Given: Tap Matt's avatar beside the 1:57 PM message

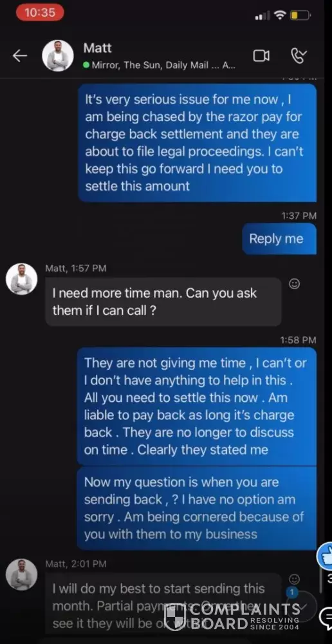Looking at the screenshot, I should [x=21, y=279].
